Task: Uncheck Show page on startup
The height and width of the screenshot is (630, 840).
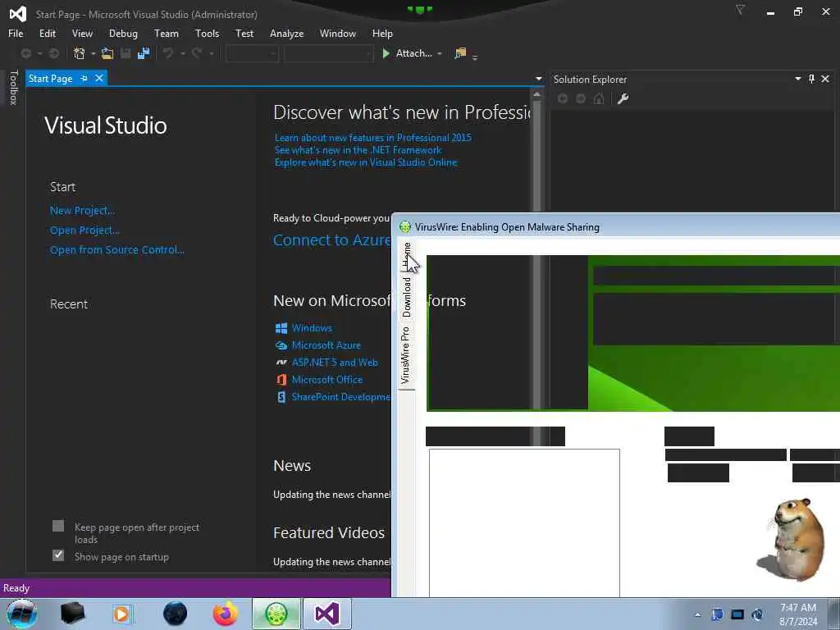Action: [x=58, y=555]
